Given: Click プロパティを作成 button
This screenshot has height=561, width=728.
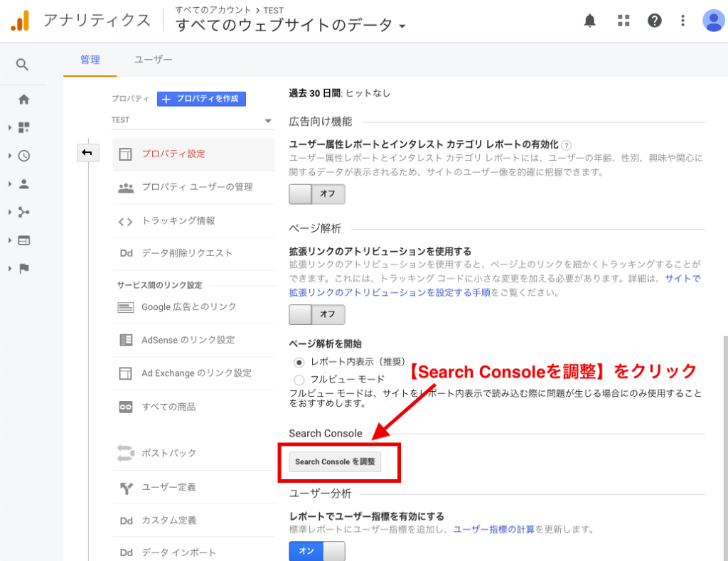Looking at the screenshot, I should (201, 99).
